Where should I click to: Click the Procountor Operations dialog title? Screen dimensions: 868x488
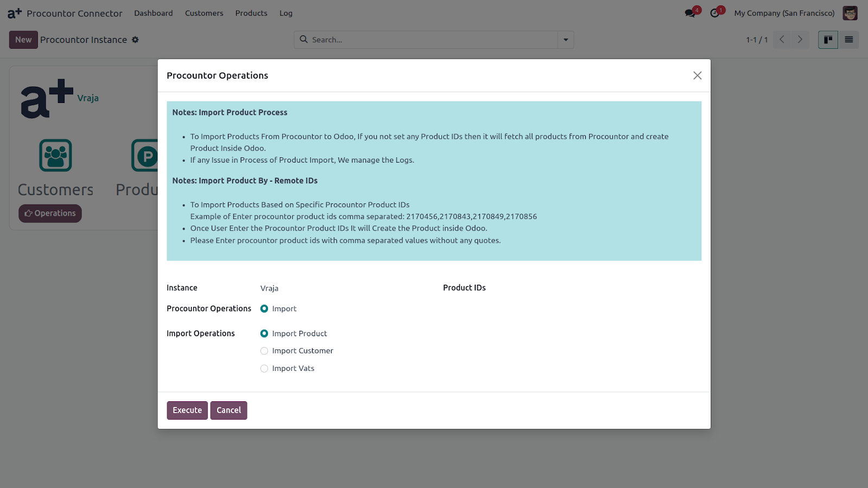click(217, 75)
